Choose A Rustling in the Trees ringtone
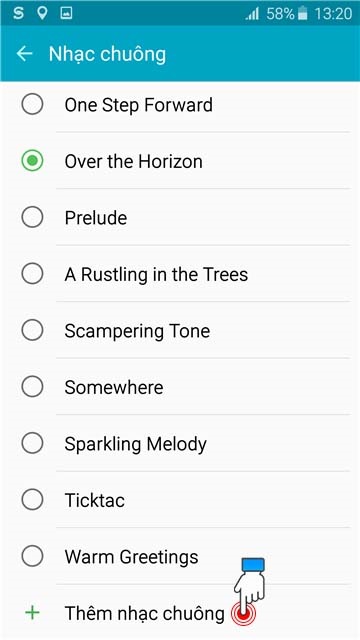Screen dimensions: 360x640 pos(180,274)
